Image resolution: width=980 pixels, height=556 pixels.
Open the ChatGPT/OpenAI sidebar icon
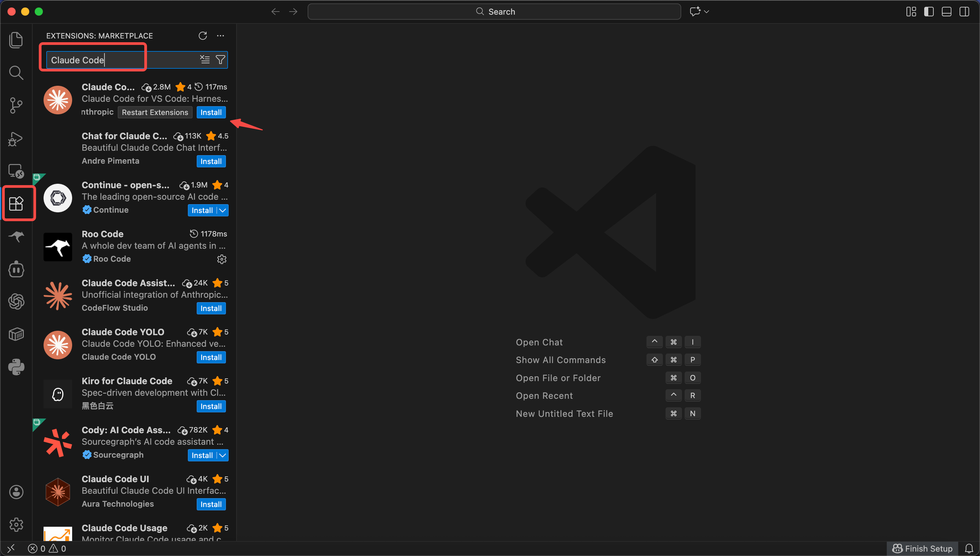click(16, 302)
